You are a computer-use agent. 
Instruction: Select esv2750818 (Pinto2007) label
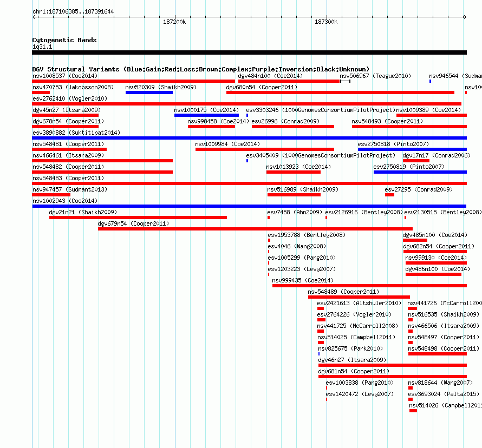(393, 144)
